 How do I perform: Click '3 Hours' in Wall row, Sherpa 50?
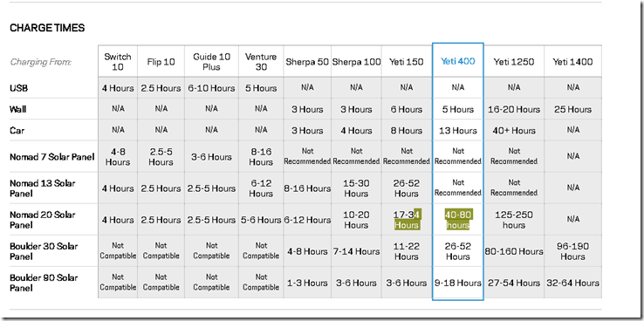tap(307, 110)
